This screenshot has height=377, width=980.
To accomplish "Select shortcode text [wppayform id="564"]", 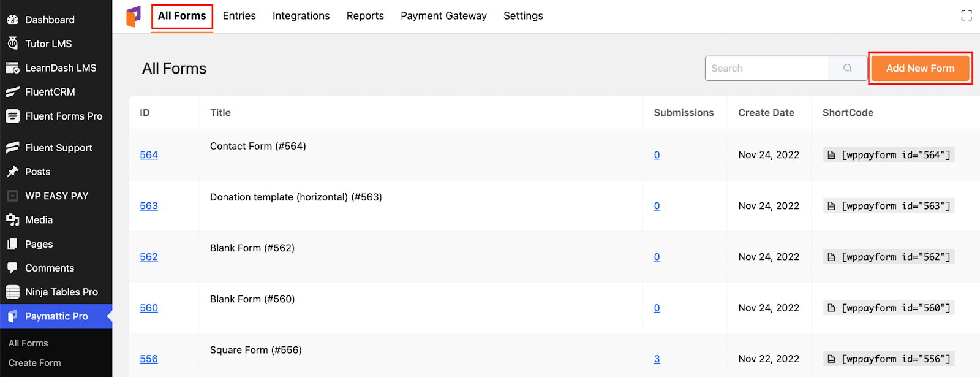I will click(896, 155).
